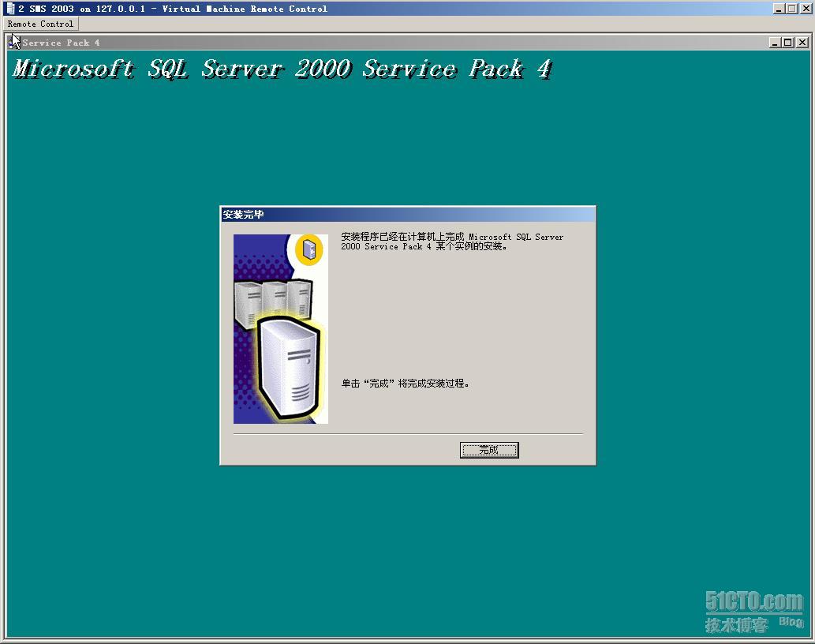
Task: Click the Microsoft SQL Server 2000 Service Pack 4 heading
Action: (x=282, y=69)
